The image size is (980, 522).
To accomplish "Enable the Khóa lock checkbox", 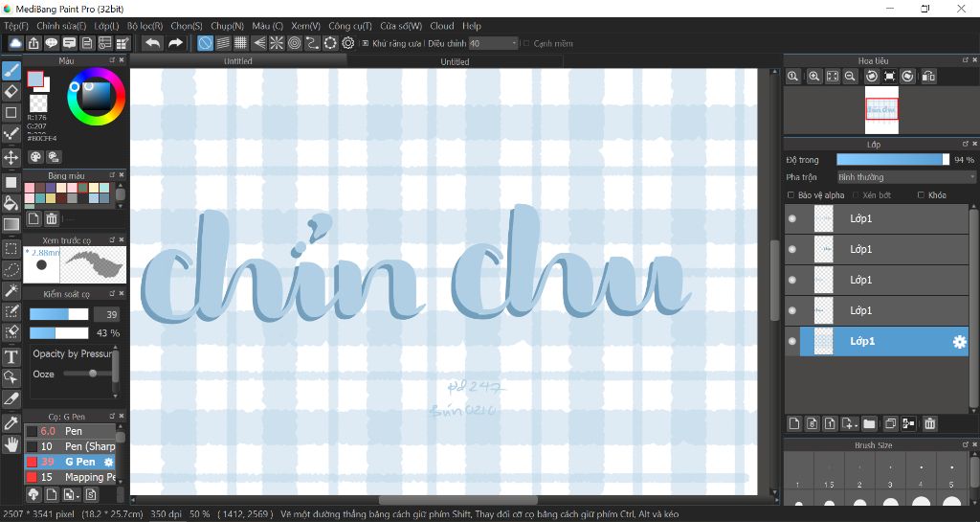I will [921, 195].
